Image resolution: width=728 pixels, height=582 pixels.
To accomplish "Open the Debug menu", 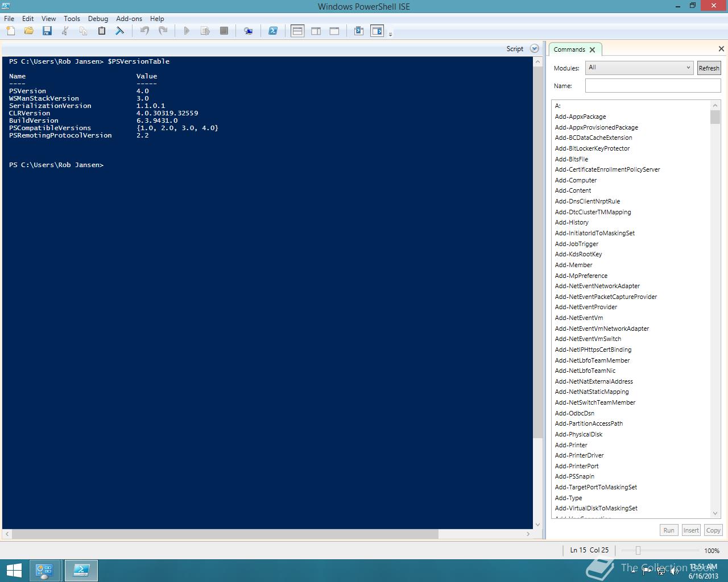I will (x=98, y=18).
